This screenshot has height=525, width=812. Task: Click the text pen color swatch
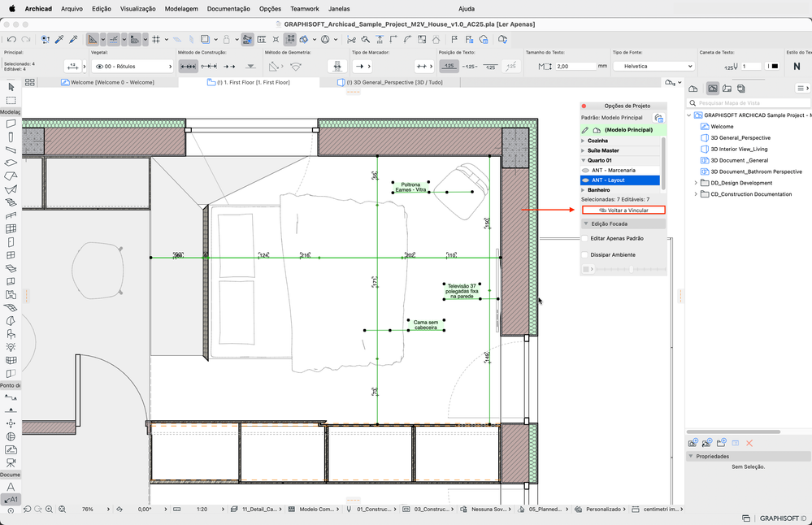click(773, 67)
